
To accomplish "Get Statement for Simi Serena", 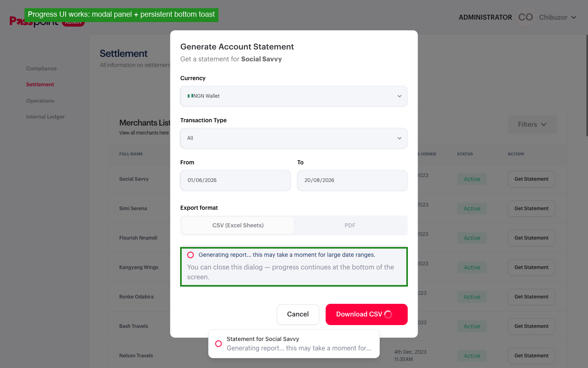I will click(531, 209).
